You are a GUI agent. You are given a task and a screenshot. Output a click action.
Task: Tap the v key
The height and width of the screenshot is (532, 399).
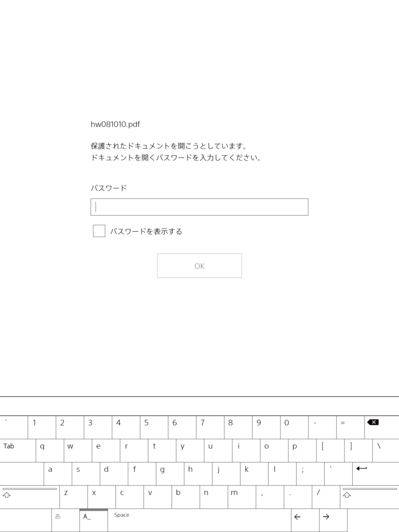(x=158, y=497)
